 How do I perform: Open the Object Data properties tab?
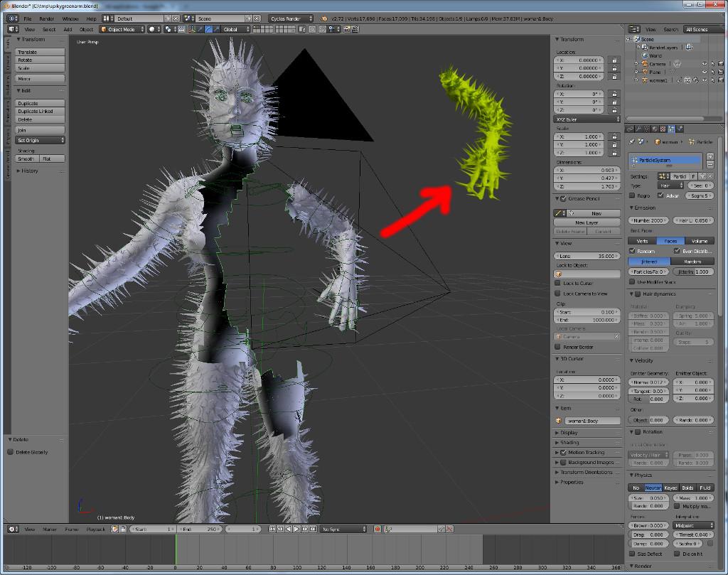point(647,129)
